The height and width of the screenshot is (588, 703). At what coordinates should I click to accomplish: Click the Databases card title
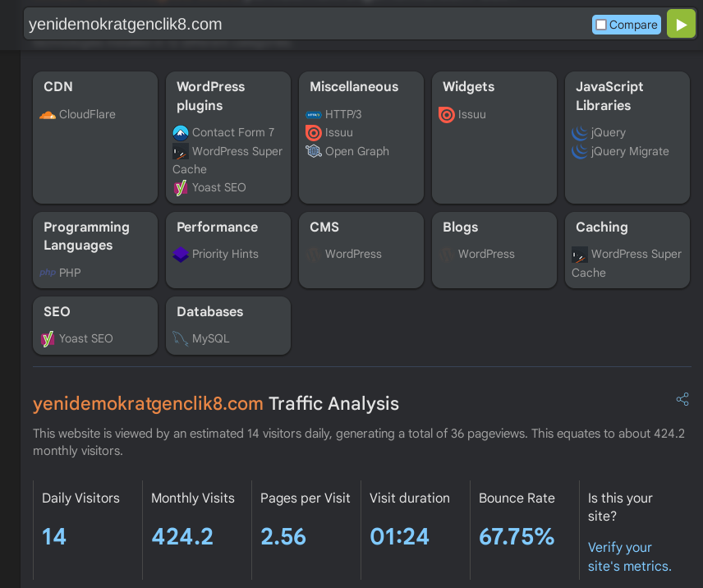[x=209, y=311]
